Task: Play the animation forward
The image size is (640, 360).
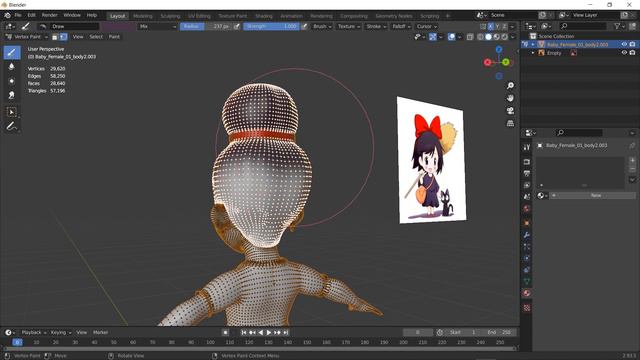Action: (269, 333)
